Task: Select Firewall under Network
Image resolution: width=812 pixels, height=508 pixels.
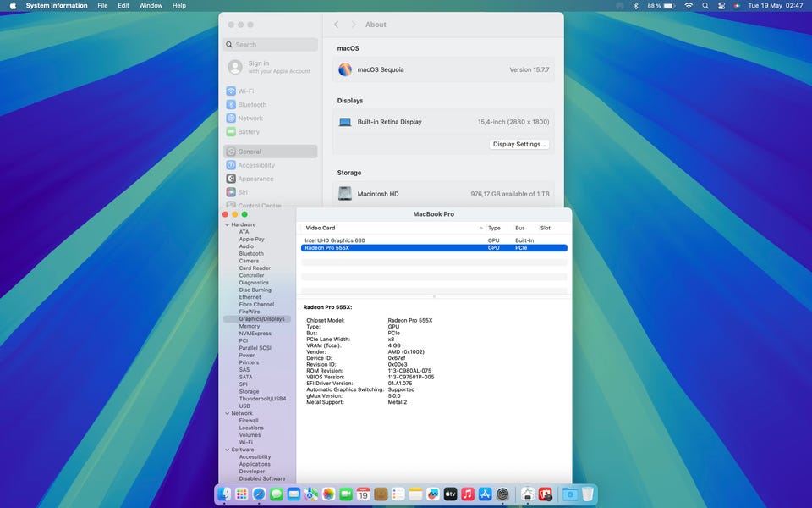Action: coord(249,421)
